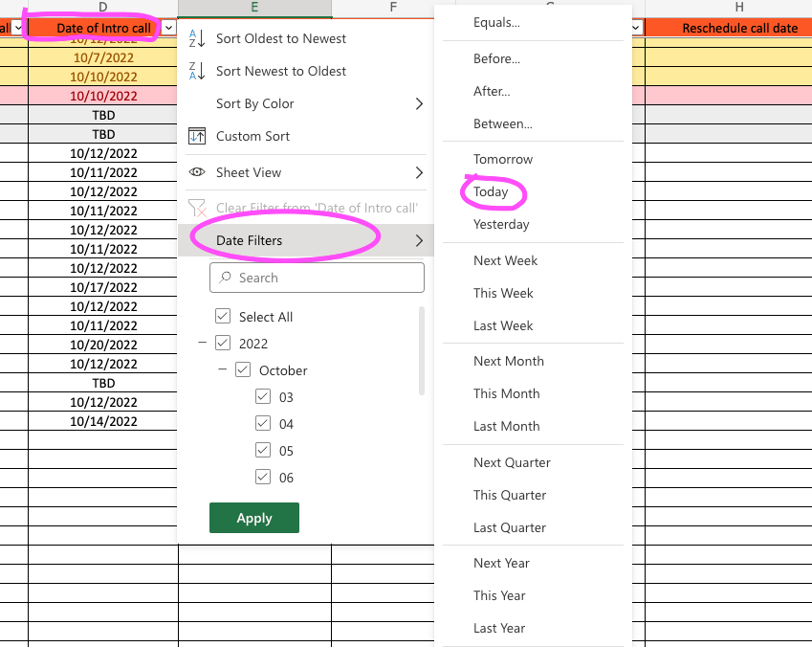The image size is (812, 647).
Task: Click the red 10/10/2022 date cell
Action: 103,96
